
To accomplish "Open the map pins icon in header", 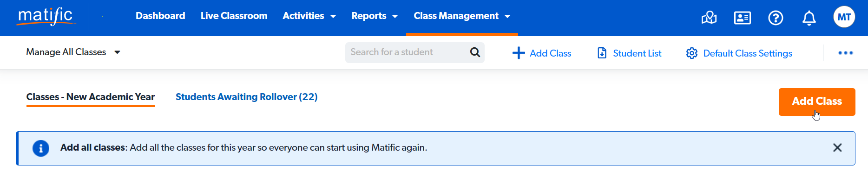I will (x=709, y=18).
